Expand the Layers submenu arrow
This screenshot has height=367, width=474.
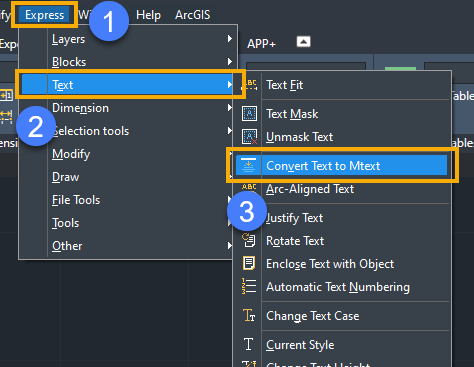click(x=230, y=39)
